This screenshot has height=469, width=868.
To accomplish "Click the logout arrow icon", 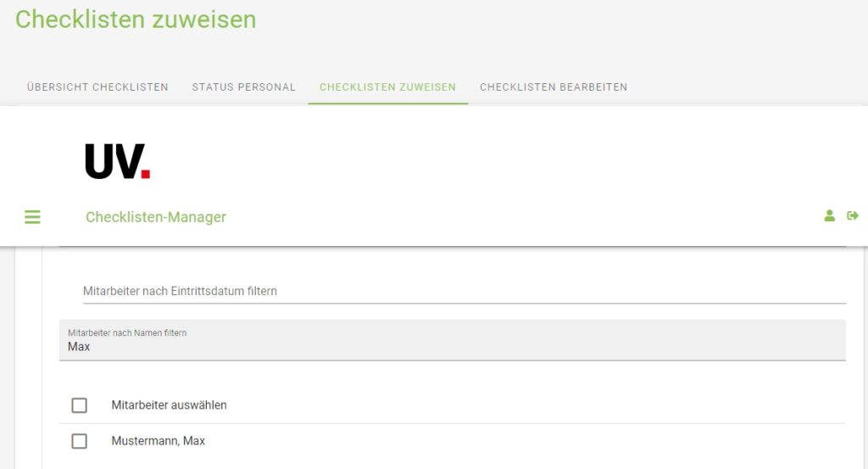I will [x=853, y=216].
